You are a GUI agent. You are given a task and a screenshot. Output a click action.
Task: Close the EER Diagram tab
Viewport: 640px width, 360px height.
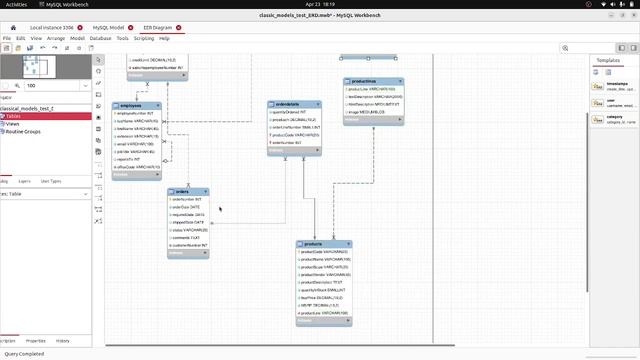(x=178, y=28)
